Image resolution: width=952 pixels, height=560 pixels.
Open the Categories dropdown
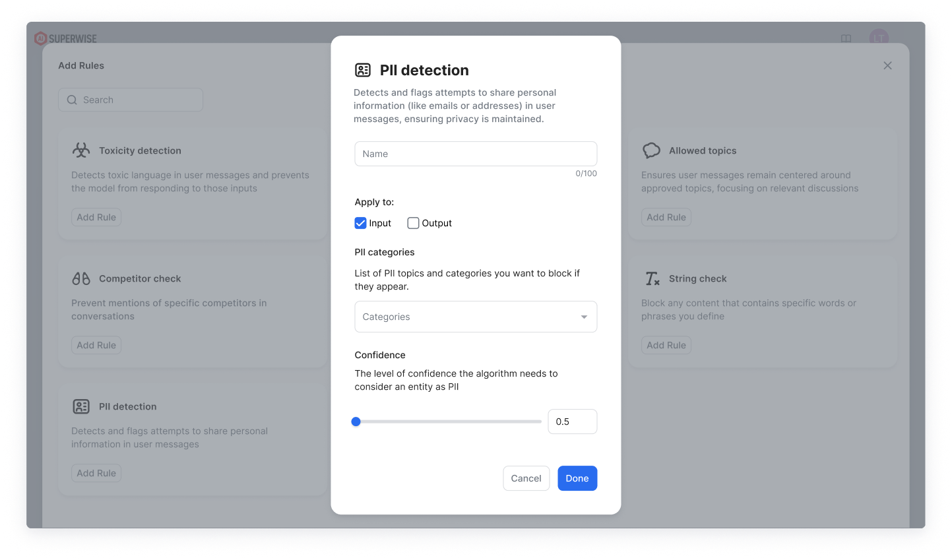(476, 317)
